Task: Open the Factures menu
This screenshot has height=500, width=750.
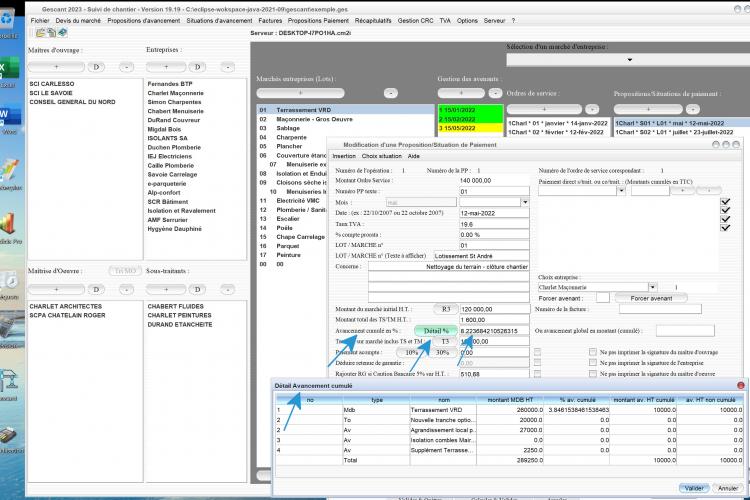Action: tap(270, 21)
